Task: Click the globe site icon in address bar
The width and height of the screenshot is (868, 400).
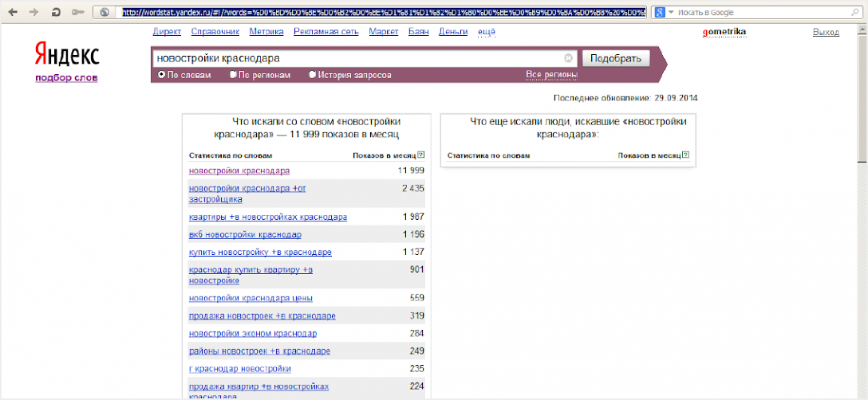Action: 105,12
